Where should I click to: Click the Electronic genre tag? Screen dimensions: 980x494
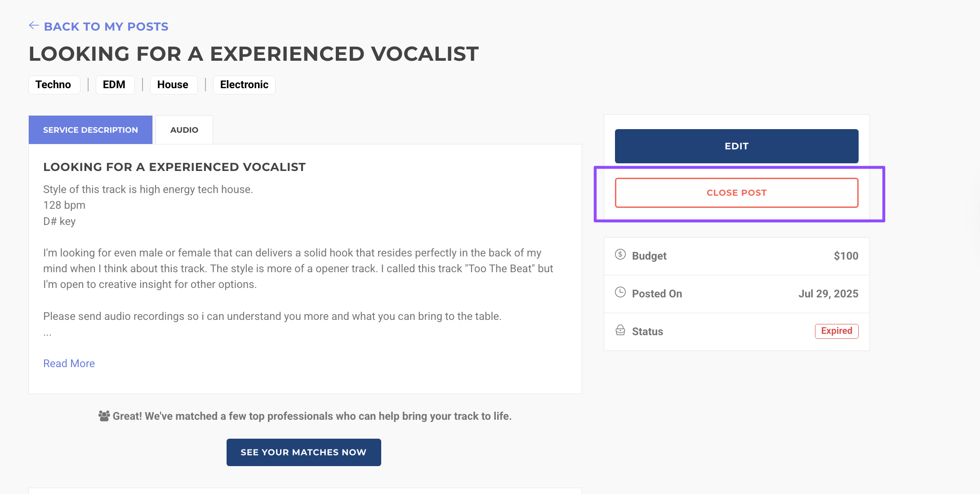pos(244,85)
